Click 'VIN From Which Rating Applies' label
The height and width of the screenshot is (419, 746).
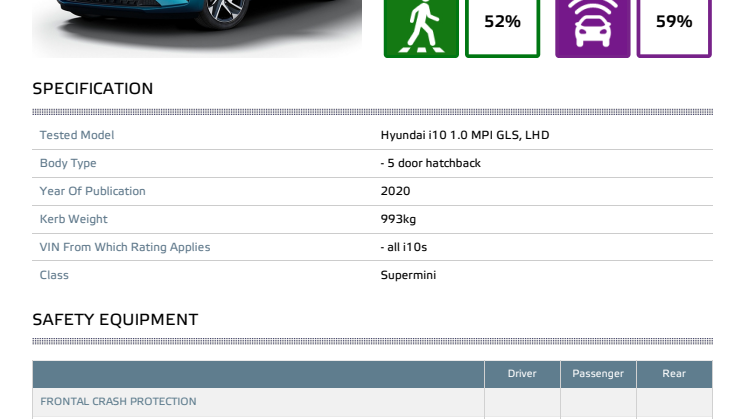[x=125, y=247]
